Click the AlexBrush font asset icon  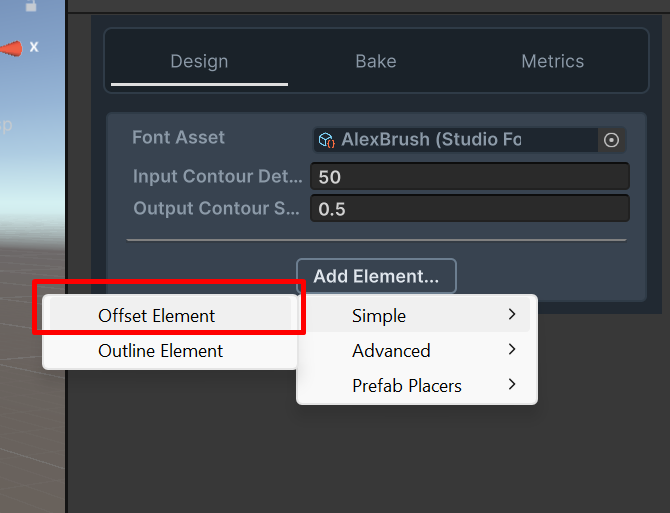point(327,140)
